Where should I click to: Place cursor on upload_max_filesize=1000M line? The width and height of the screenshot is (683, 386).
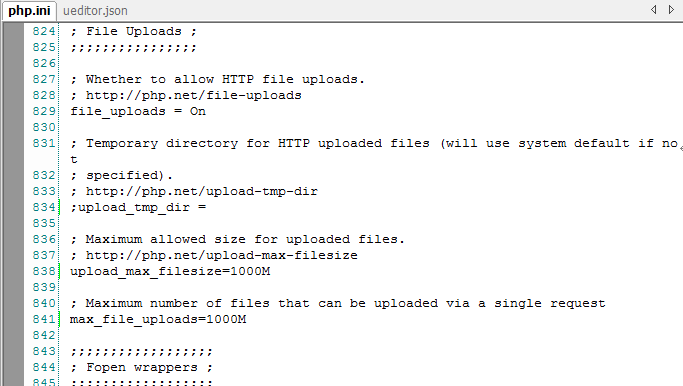coord(170,271)
